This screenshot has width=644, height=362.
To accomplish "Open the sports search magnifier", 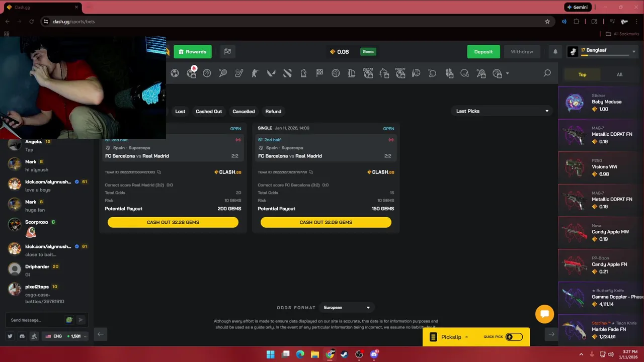I will pos(547,73).
